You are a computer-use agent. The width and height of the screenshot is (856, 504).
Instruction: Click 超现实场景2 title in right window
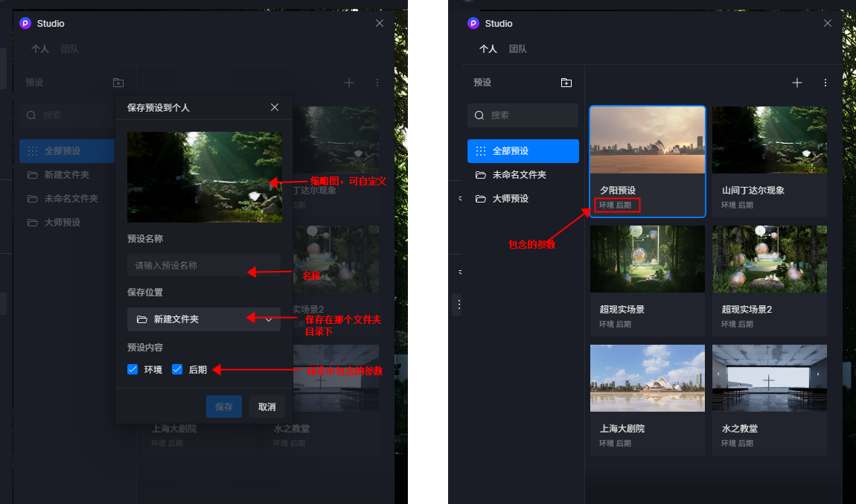pyautogui.click(x=747, y=310)
